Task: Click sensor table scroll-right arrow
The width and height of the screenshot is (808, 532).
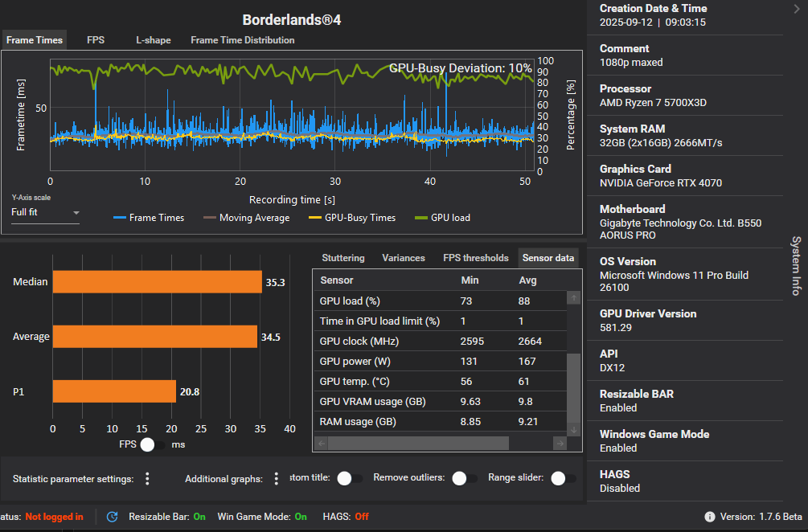Action: [560, 443]
